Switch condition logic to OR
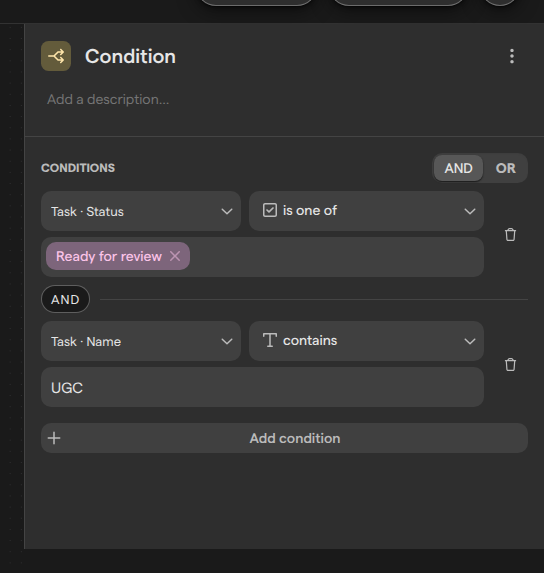544x573 pixels. coord(506,168)
